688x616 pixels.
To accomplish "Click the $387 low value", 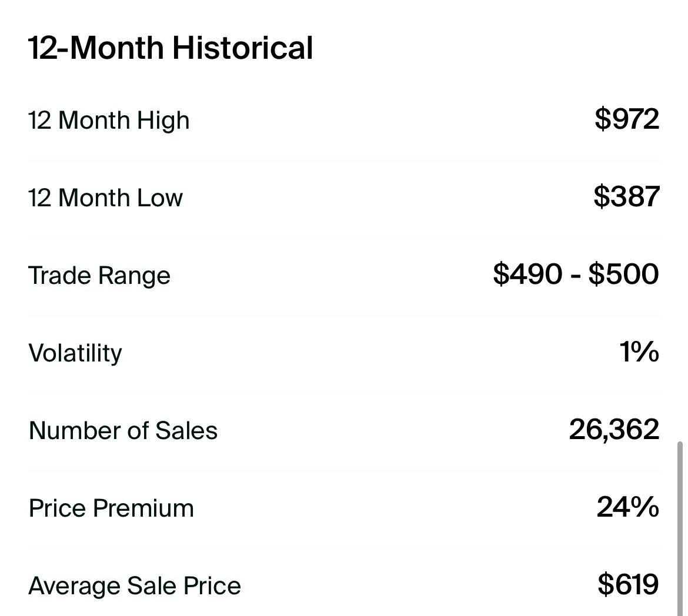I will coord(627,196).
